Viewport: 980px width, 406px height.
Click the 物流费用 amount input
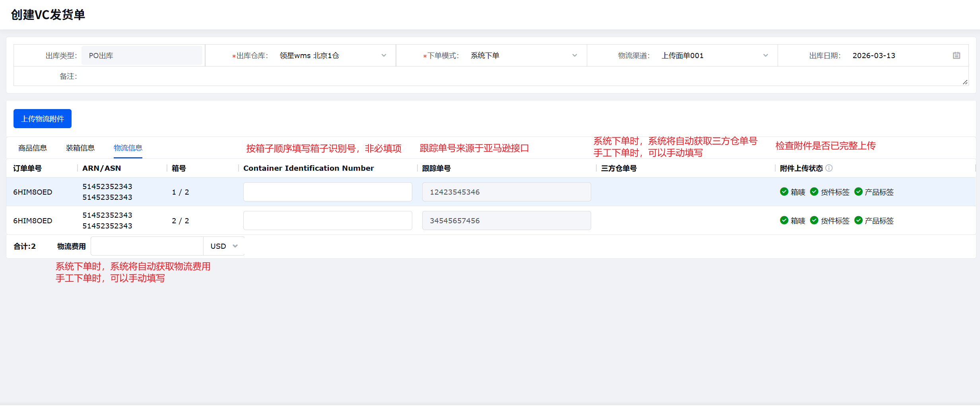click(x=147, y=246)
